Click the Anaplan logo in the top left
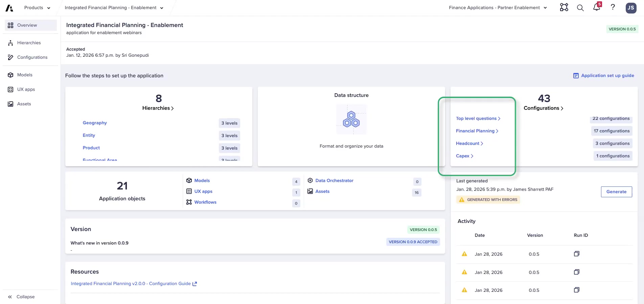The image size is (644, 304). click(9, 7)
